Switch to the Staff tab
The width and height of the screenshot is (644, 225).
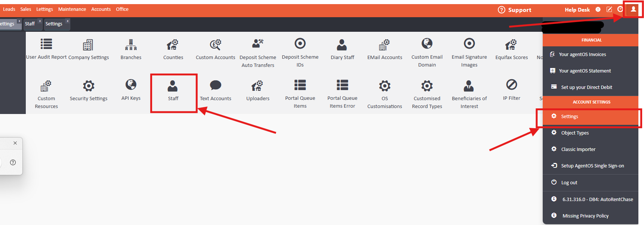[30, 24]
